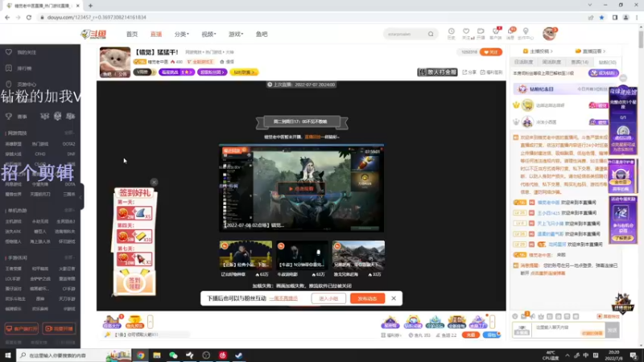Open the 直播回看 stream replay link
Image resolution: width=644 pixels, height=362 pixels.
(590, 51)
